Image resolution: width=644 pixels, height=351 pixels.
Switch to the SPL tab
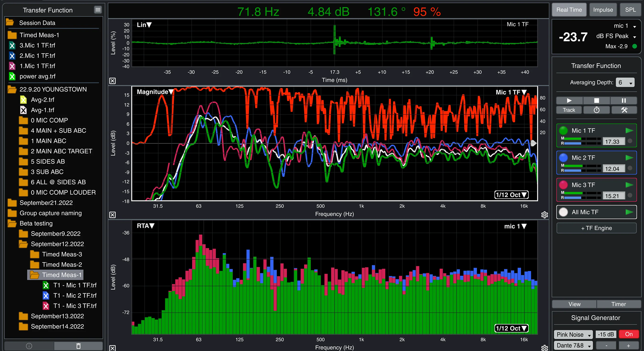pyautogui.click(x=630, y=10)
